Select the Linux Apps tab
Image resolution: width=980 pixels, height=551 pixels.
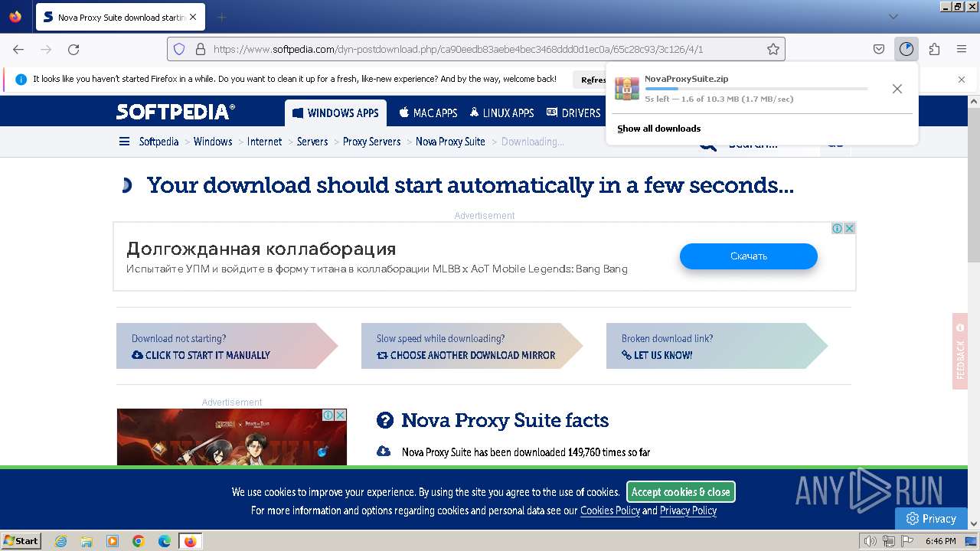pos(502,112)
